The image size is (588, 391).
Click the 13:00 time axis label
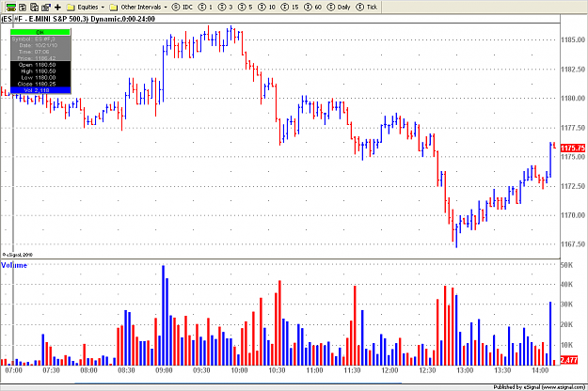point(465,370)
